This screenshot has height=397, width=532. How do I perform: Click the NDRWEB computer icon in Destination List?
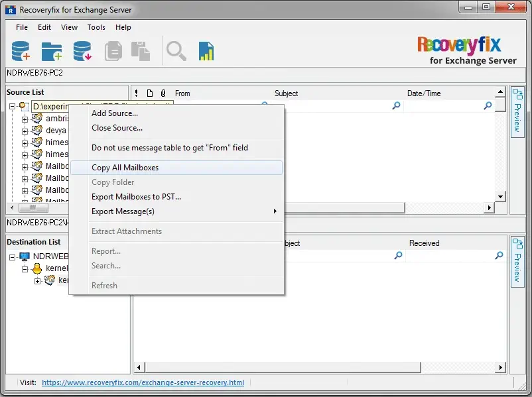(x=25, y=256)
